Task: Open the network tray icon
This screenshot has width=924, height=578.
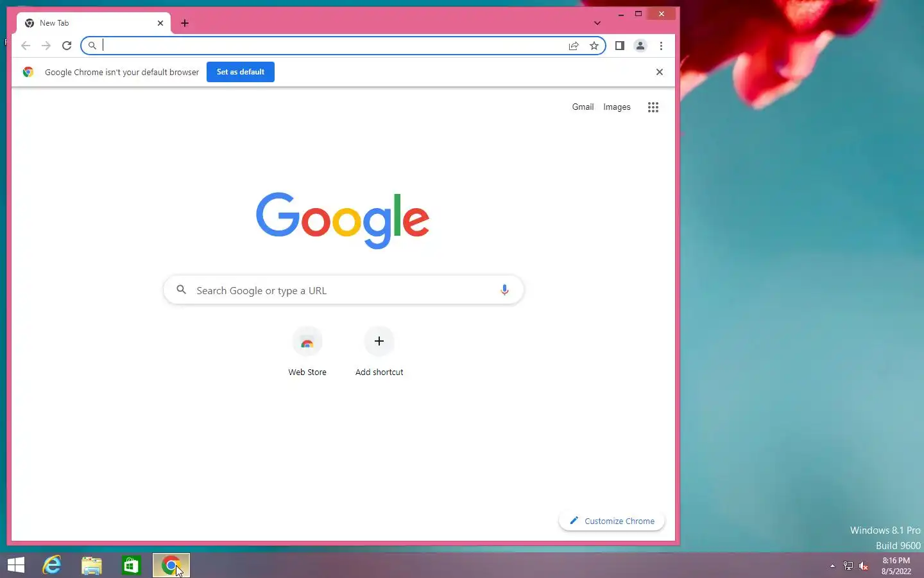Action: tap(848, 566)
